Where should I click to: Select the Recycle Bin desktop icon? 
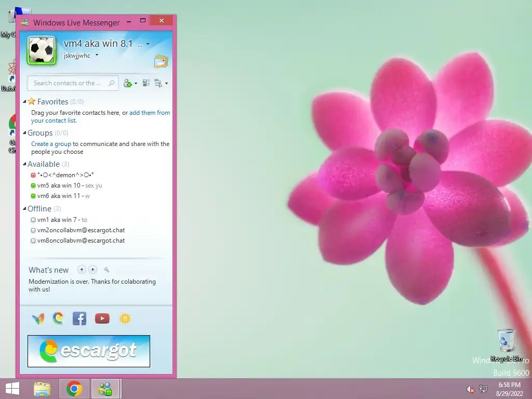[506, 345]
